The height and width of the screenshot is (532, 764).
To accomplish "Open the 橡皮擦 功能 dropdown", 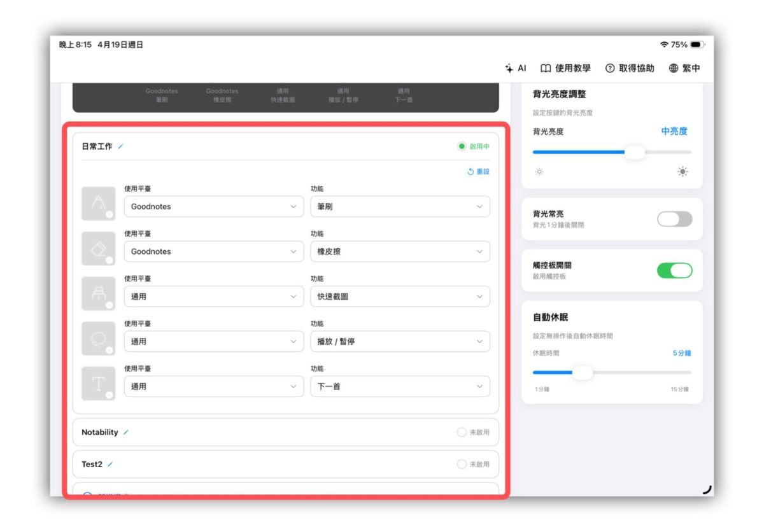I will pos(400,251).
